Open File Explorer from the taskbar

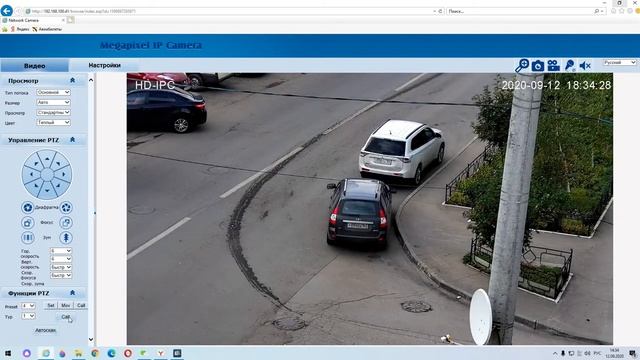[x=78, y=353]
